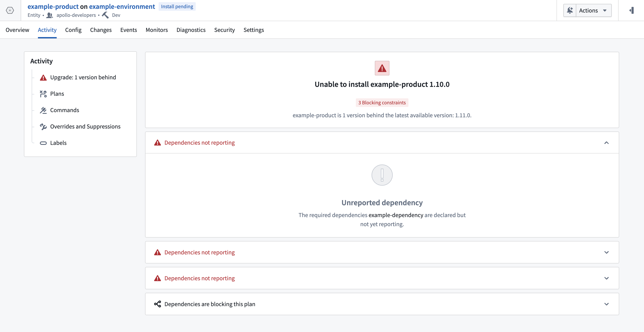The image size is (644, 332).
Task: Select the Commands icon in Activity panel
Action: pyautogui.click(x=43, y=110)
